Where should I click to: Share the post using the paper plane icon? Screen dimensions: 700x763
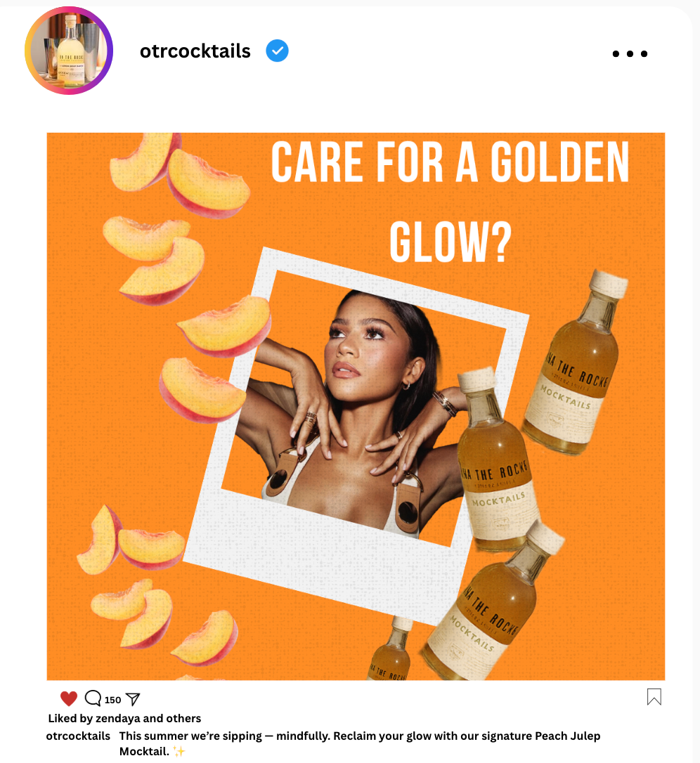[133, 699]
